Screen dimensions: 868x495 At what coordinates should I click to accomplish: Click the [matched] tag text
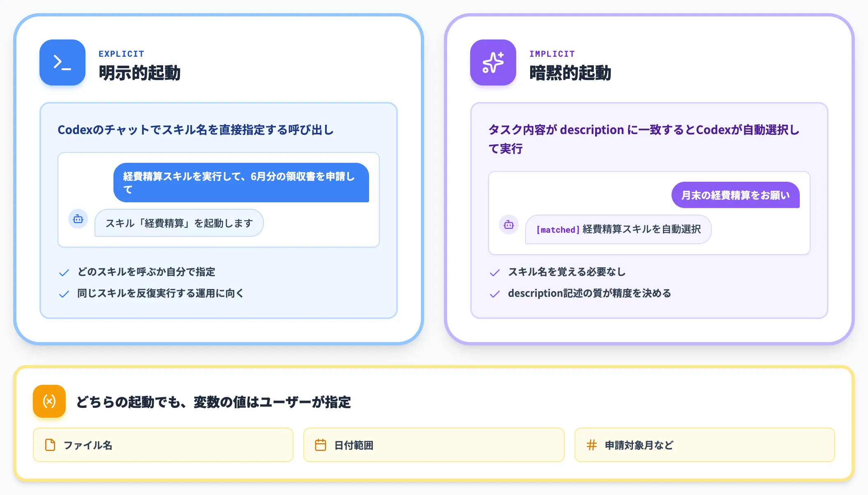tap(558, 230)
